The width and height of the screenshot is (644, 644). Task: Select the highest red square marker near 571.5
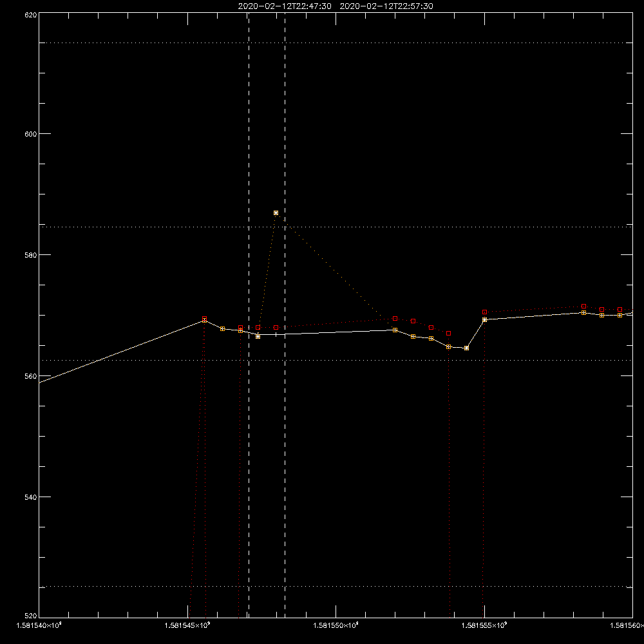click(584, 307)
